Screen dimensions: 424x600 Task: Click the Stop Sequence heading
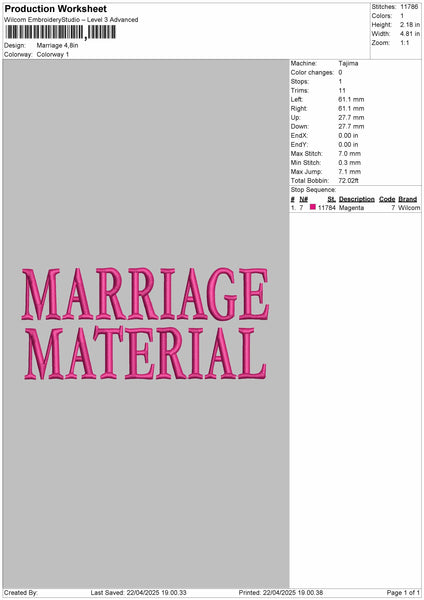313,190
